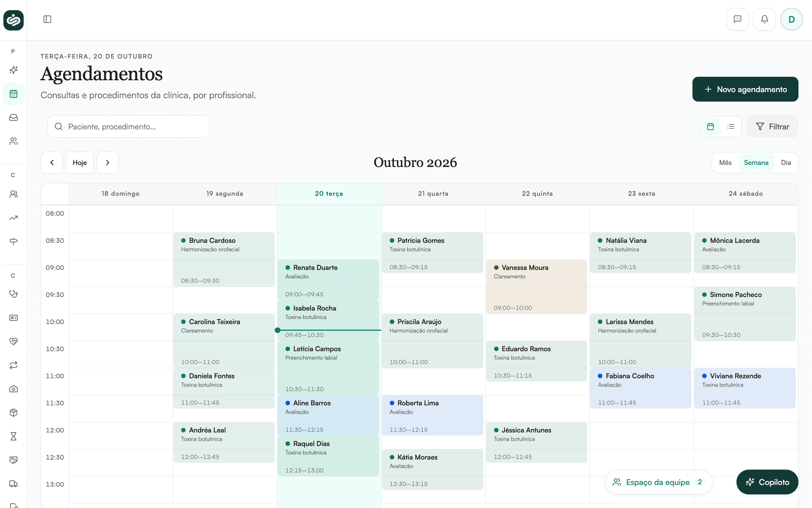Open Renata Duarte Avaliação appointment
Image resolution: width=812 pixels, height=508 pixels.
point(328,280)
